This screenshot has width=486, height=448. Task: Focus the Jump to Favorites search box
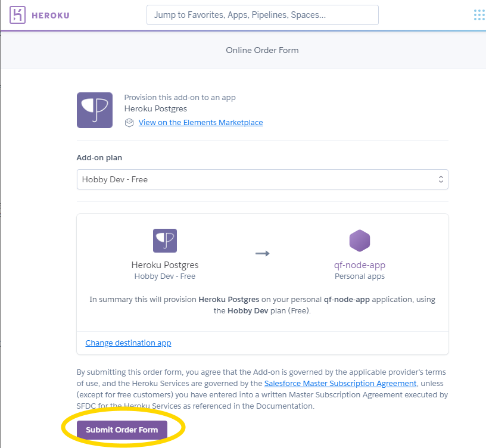coord(262,15)
